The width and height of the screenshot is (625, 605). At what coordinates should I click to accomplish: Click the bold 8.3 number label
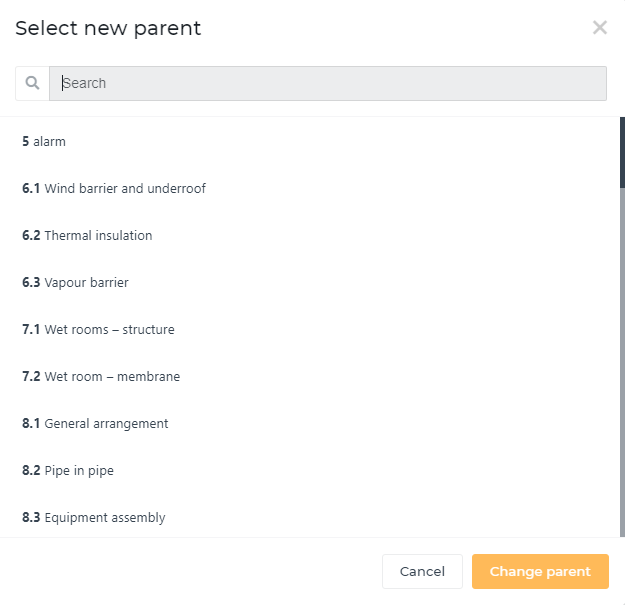[x=31, y=517]
